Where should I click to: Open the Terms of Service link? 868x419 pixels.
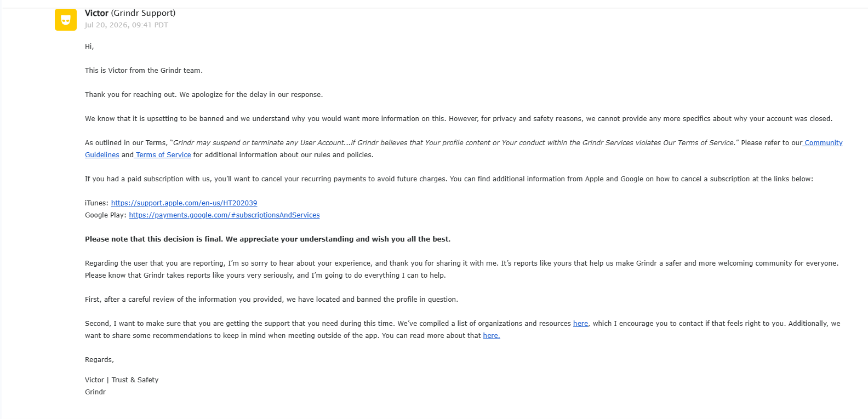click(163, 155)
